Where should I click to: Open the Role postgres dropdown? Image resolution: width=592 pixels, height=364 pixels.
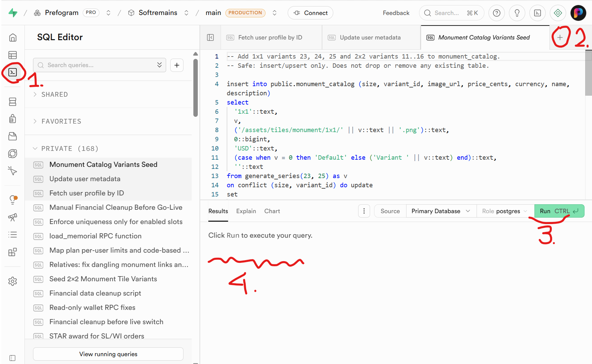(505, 211)
